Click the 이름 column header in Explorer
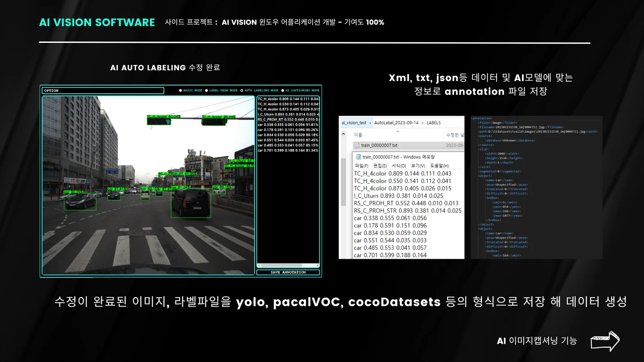This screenshot has width=644, height=362. pos(358,135)
